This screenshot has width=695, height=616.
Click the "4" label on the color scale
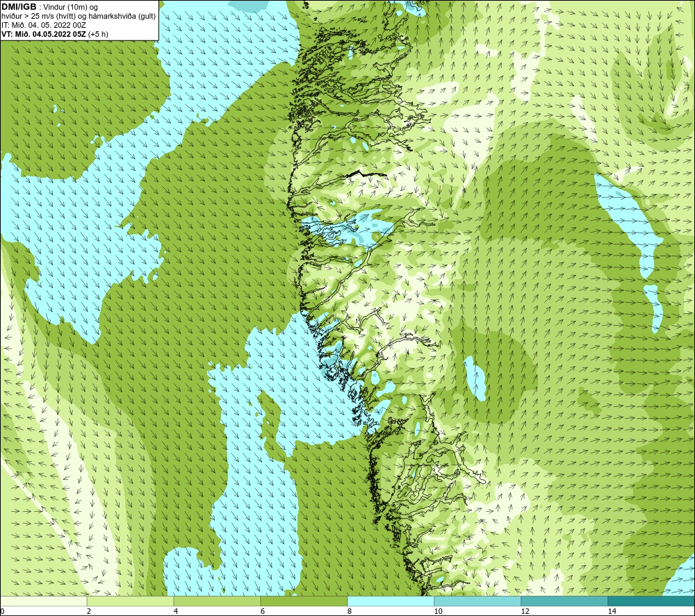[176, 611]
